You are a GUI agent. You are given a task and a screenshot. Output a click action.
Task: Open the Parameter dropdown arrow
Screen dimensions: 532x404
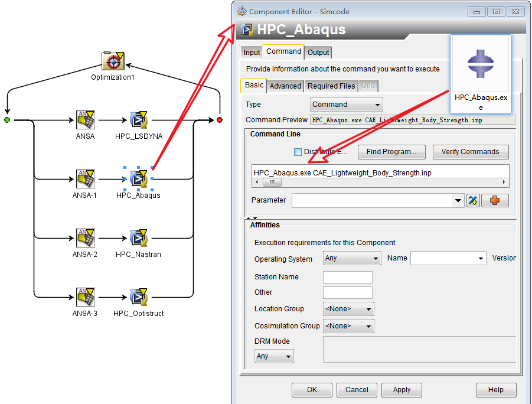458,201
